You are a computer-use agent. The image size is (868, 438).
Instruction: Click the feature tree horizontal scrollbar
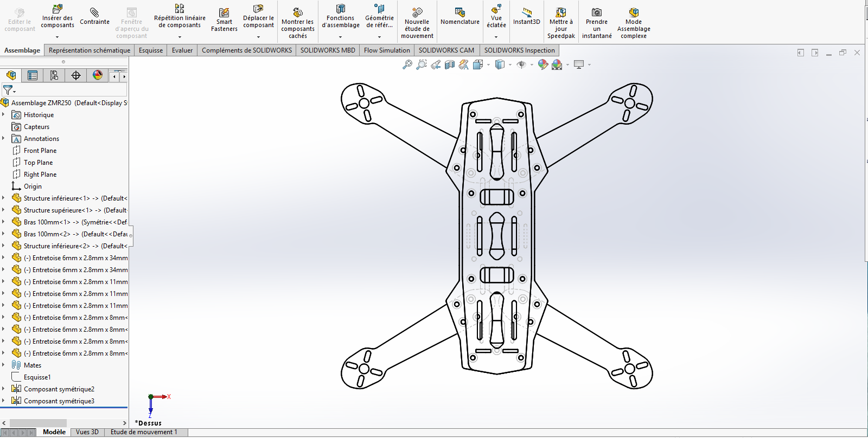coord(38,423)
